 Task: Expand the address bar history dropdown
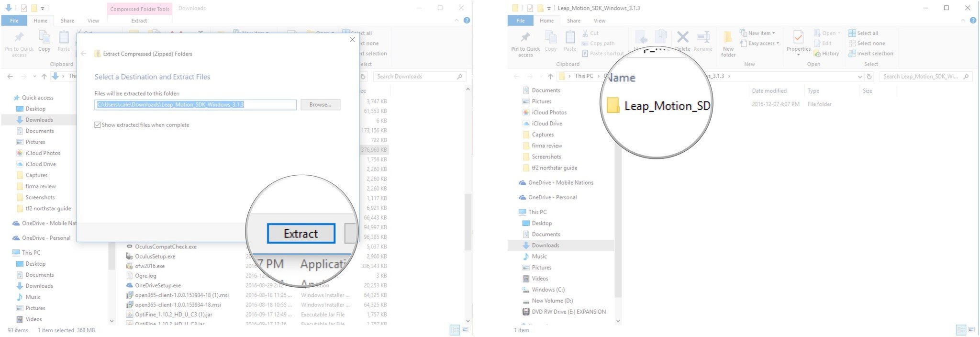pos(860,77)
